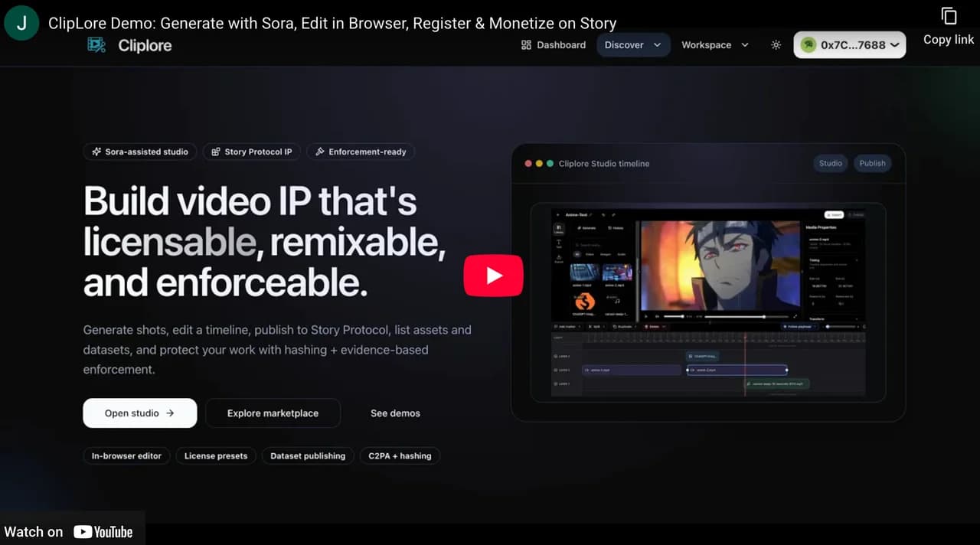Select the orange ChatGPT image thumbnail
Viewport: 980px width, 545px height.
pos(585,302)
